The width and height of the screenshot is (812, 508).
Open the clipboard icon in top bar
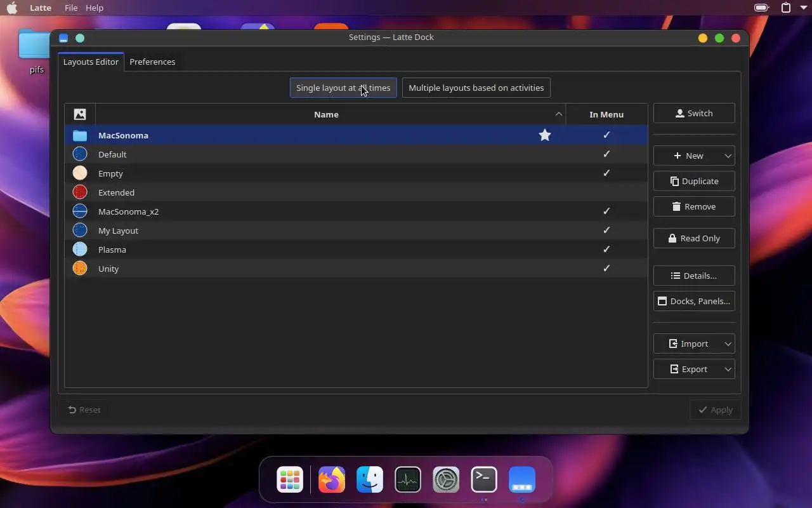tap(786, 8)
